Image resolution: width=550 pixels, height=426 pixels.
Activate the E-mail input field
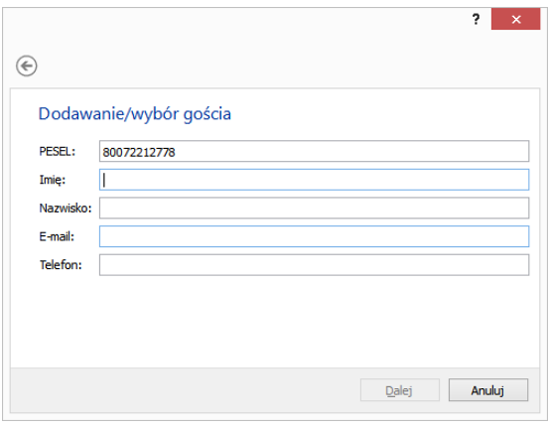[314, 236]
